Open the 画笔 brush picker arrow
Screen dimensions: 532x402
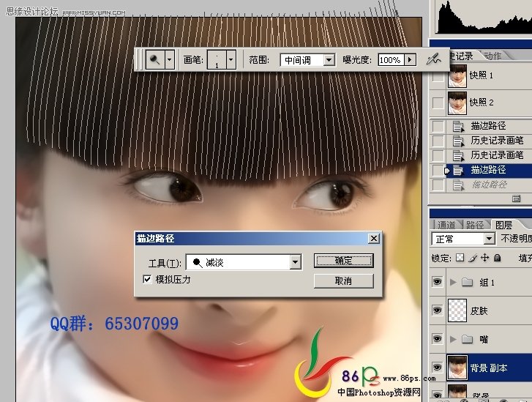(231, 60)
